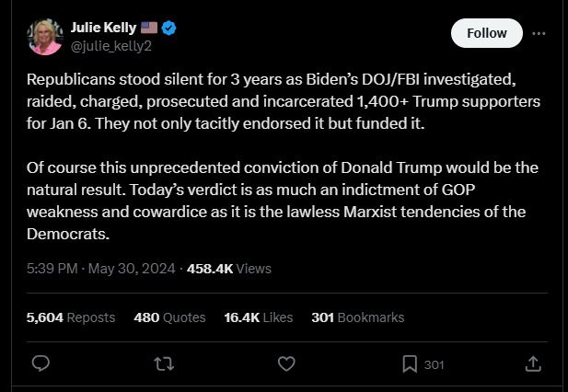Click the 301 Bookmarks count

coord(357,317)
